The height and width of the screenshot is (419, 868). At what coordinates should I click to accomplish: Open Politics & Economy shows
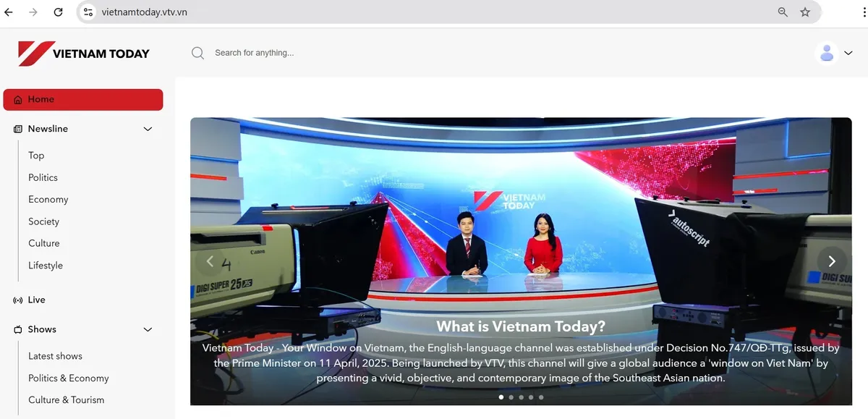[x=69, y=378]
